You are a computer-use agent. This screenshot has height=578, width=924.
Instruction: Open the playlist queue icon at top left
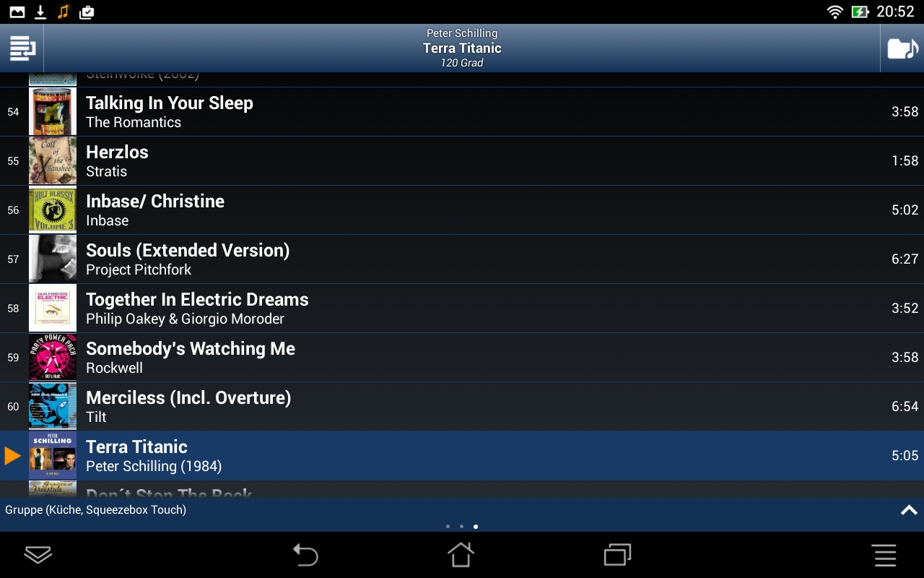(22, 48)
